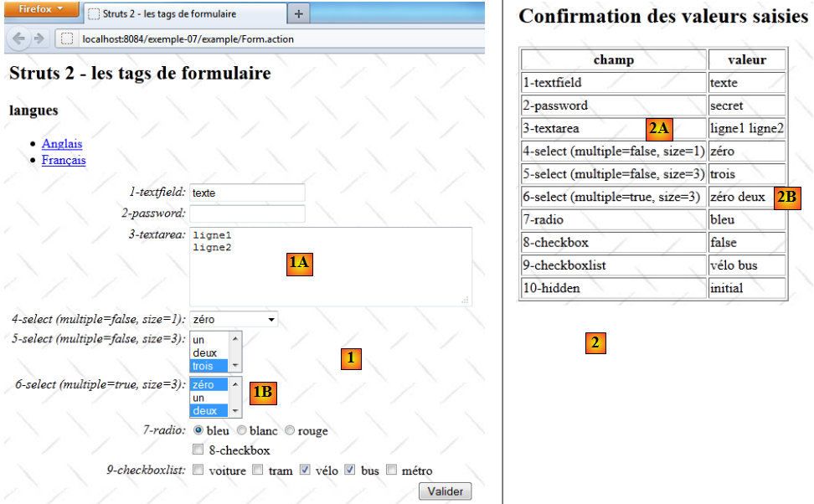Image resolution: width=814 pixels, height=504 pixels.
Task: Switch language to Anglais
Action: coord(62,144)
